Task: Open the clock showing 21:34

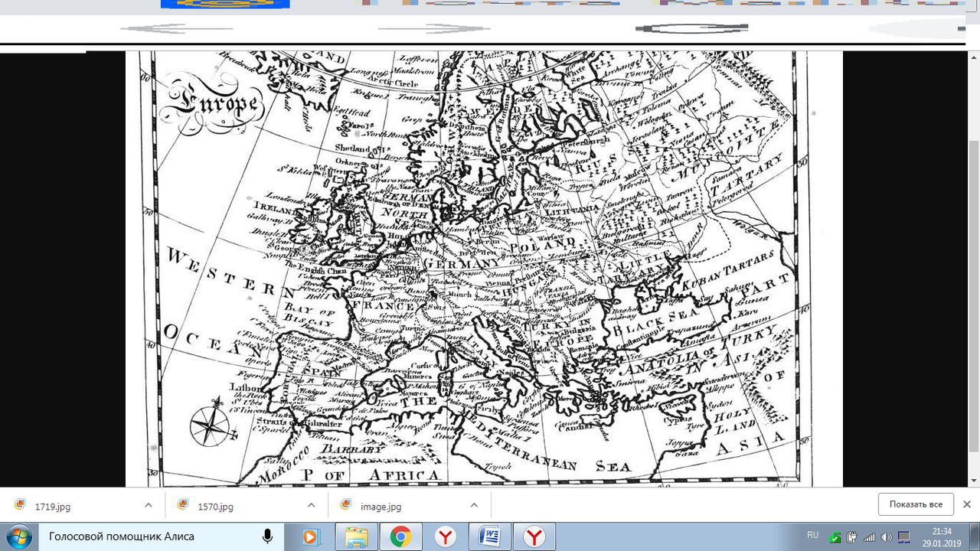Action: click(x=942, y=536)
